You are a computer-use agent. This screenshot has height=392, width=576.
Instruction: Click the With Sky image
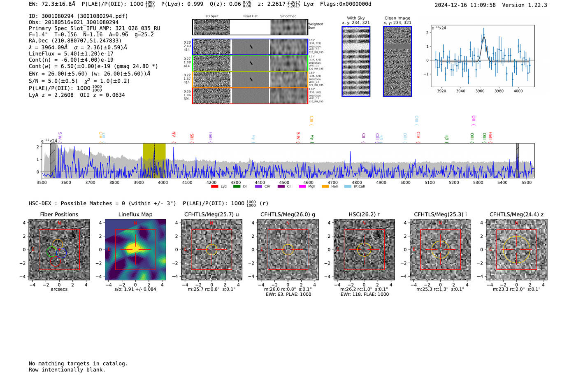tap(356, 61)
